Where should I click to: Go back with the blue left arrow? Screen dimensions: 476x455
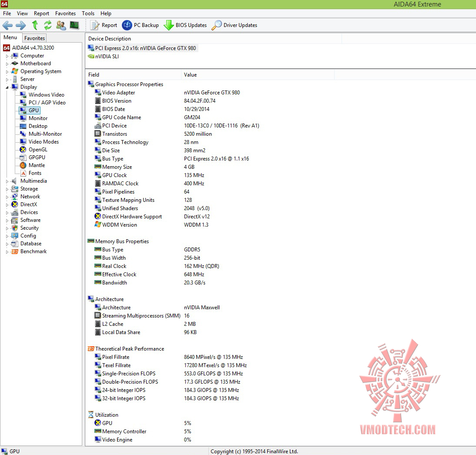(7, 25)
